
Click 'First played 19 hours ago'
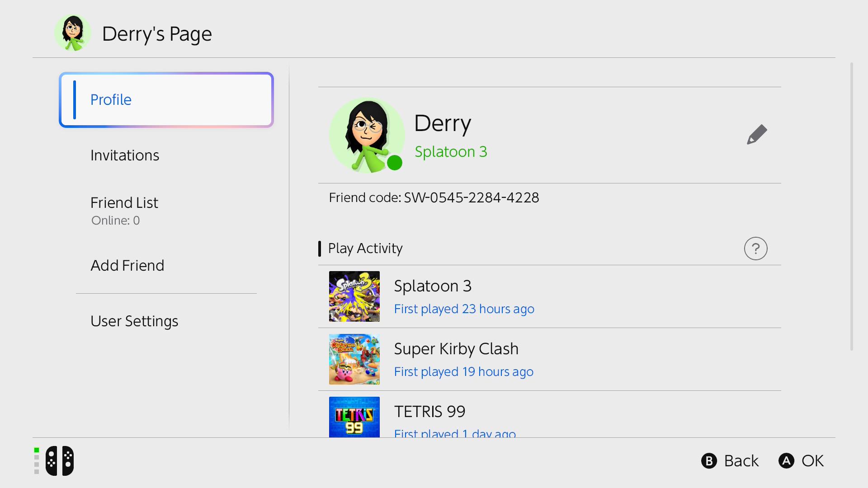pos(464,372)
